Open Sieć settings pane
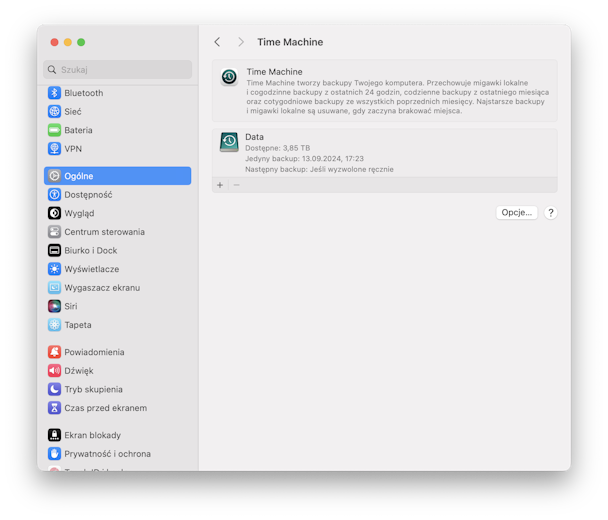608x520 pixels. pos(117,112)
